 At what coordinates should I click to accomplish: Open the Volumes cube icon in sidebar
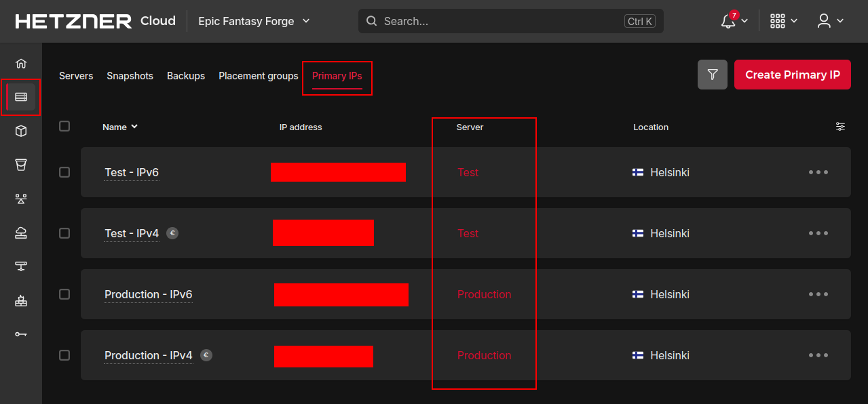(x=21, y=132)
